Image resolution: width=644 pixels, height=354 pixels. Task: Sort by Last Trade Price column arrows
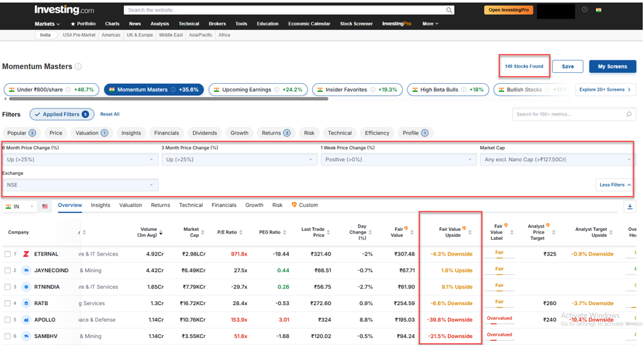pyautogui.click(x=329, y=233)
